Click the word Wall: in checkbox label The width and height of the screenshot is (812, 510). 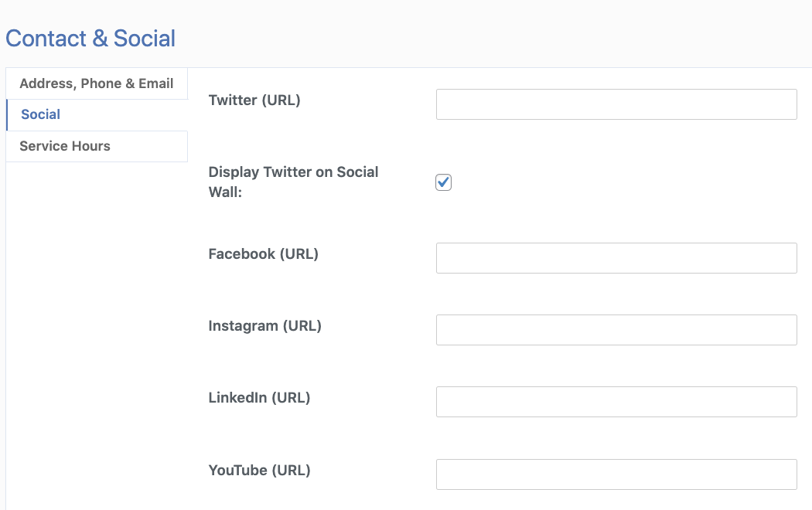click(225, 192)
